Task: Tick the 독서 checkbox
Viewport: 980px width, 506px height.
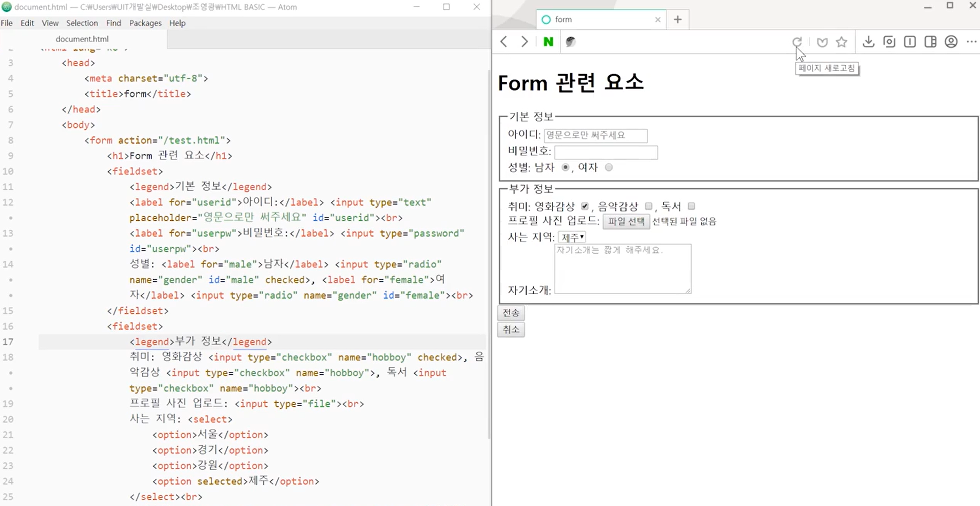Action: (x=691, y=206)
